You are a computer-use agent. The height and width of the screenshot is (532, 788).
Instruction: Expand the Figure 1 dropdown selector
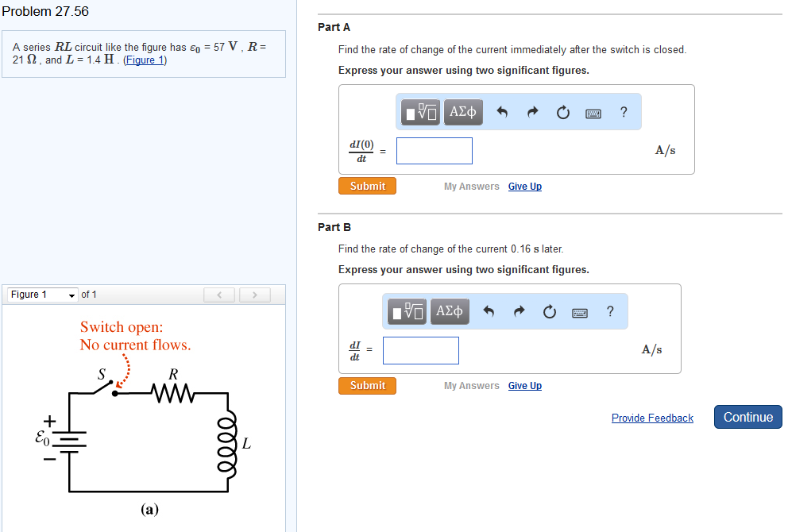43,295
